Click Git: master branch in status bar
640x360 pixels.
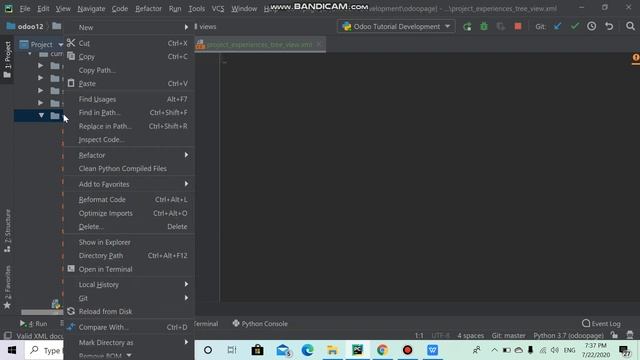click(x=508, y=336)
